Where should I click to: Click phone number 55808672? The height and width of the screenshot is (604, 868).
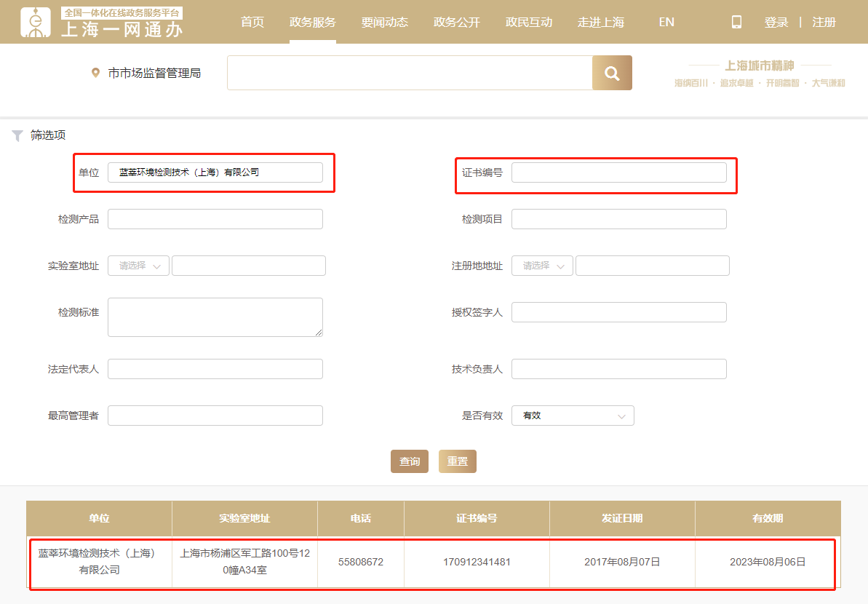coord(361,562)
